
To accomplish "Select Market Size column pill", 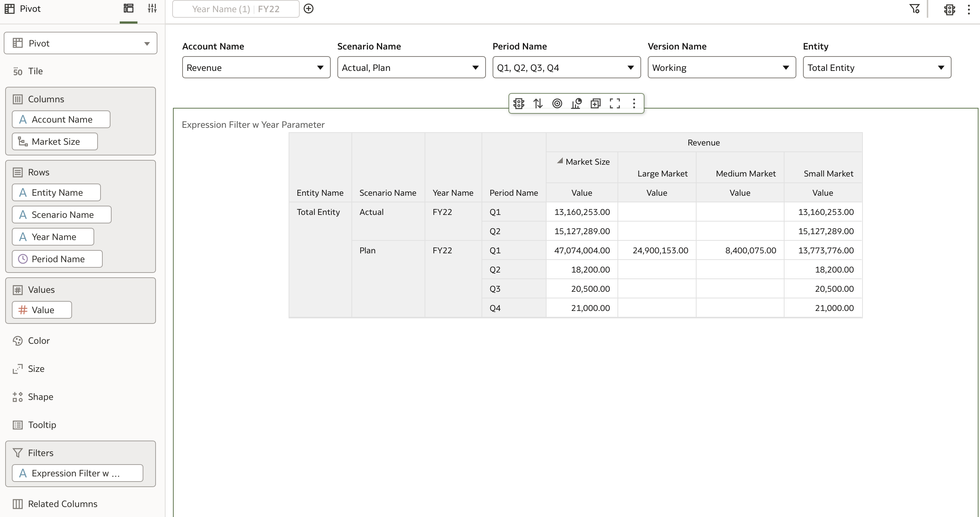I will 55,141.
